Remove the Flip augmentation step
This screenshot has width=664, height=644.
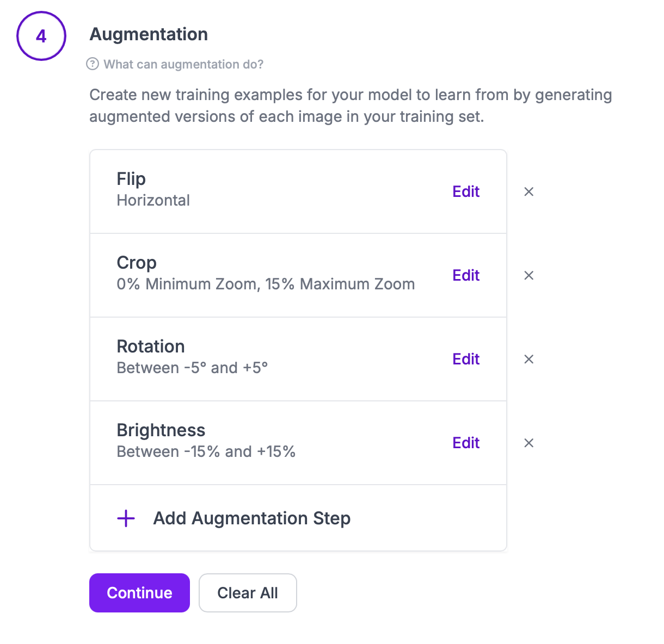pyautogui.click(x=528, y=192)
